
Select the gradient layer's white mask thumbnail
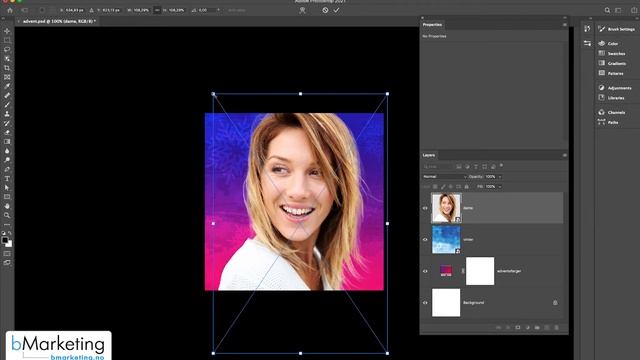[480, 271]
